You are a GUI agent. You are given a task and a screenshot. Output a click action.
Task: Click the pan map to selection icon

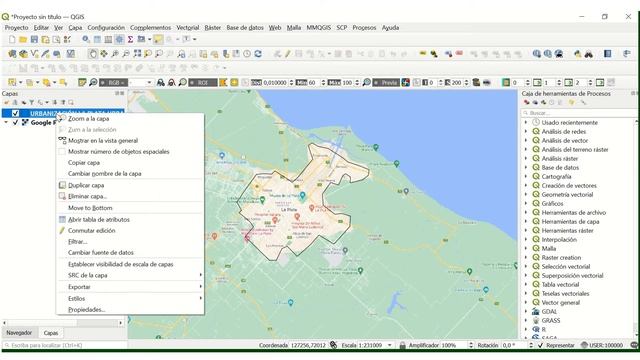[x=104, y=53]
